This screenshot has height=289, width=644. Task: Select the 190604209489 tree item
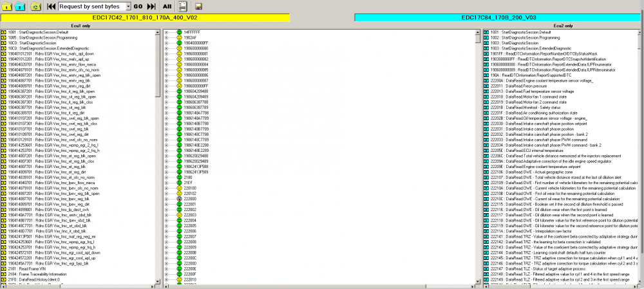point(196,97)
